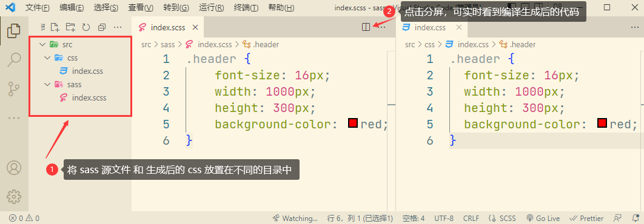Open the 运行(R) menu

pyautogui.click(x=212, y=8)
